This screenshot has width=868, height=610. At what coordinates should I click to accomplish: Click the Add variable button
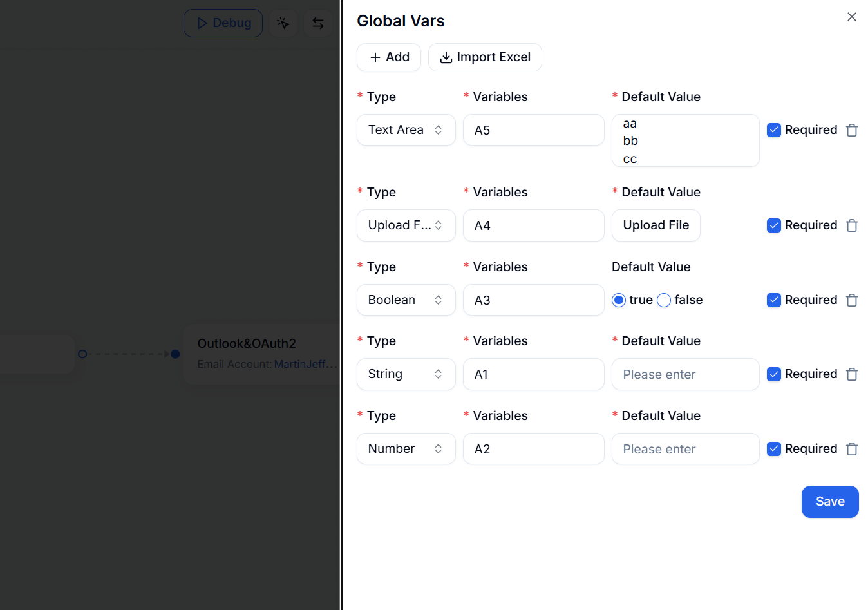389,57
